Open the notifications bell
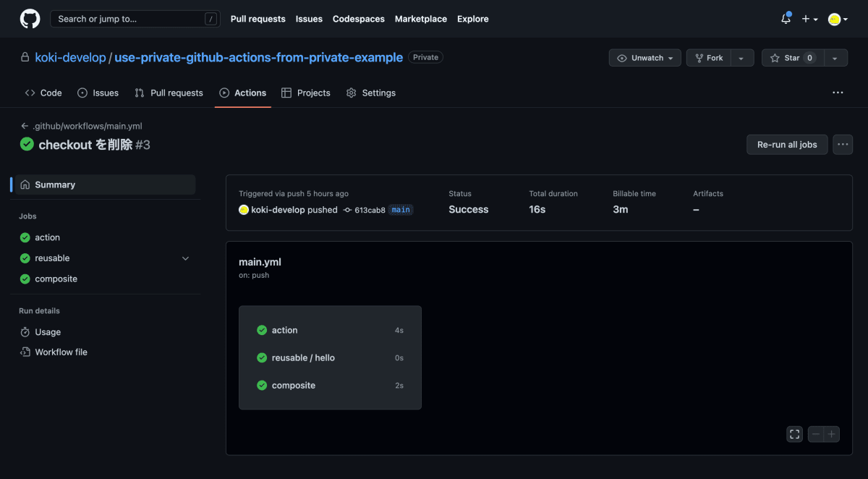868x479 pixels. click(786, 19)
